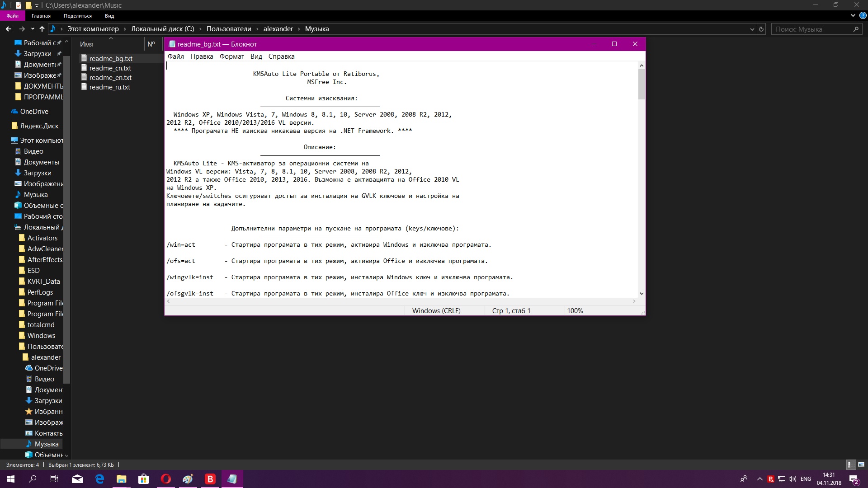Open the Explorer Вид ribbon tab
Screen dimensions: 868x488
pos(109,16)
